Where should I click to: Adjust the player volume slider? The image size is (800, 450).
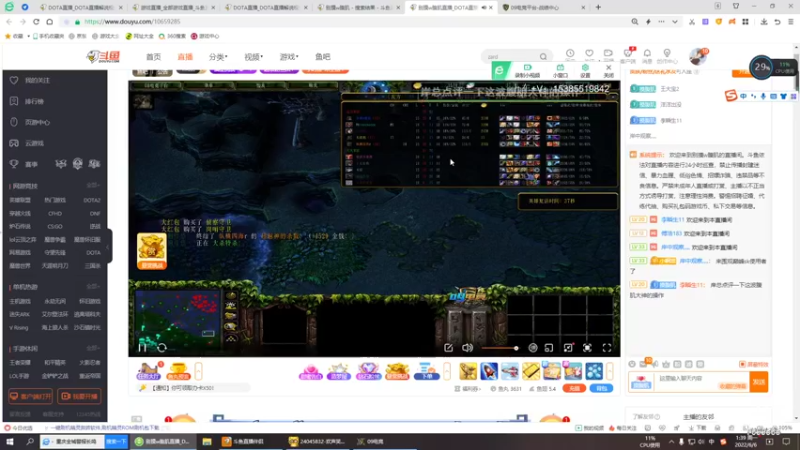(500, 348)
